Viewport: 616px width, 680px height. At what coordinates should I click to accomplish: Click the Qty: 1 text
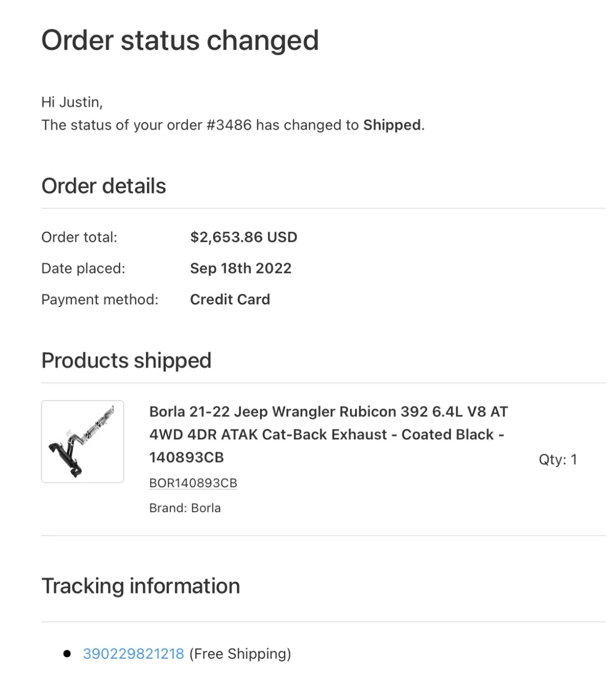(x=558, y=459)
